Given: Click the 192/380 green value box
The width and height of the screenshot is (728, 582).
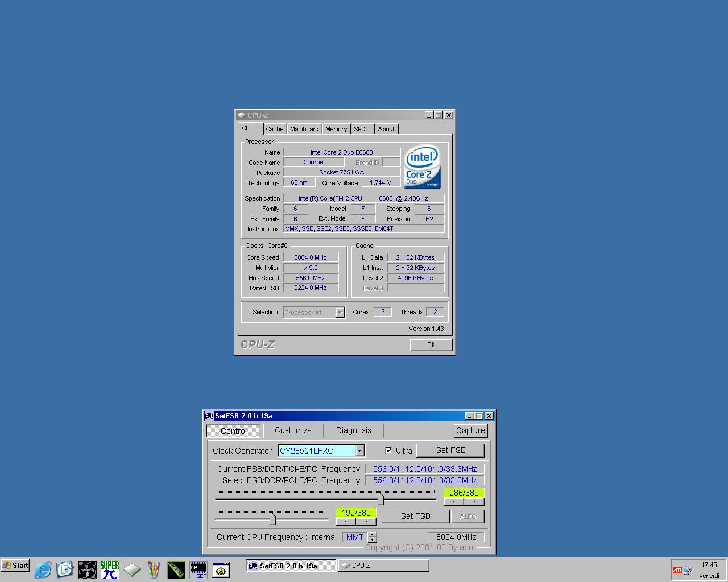Looking at the screenshot, I should click(356, 513).
